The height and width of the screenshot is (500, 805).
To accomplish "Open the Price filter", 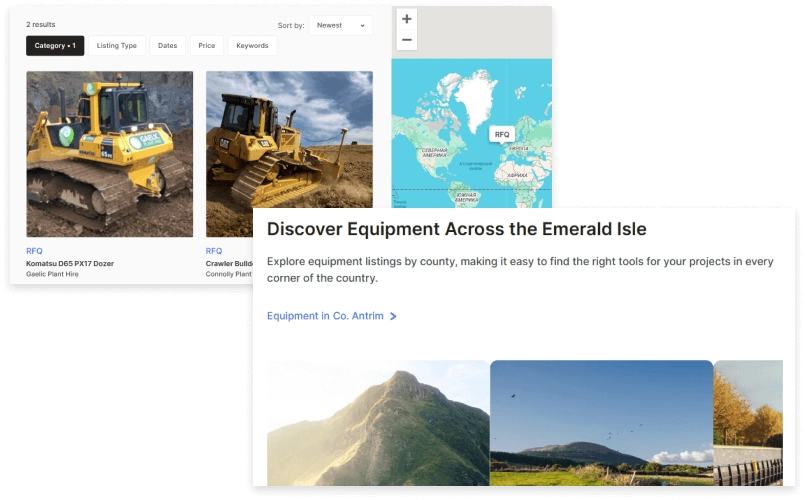I will coord(206,46).
